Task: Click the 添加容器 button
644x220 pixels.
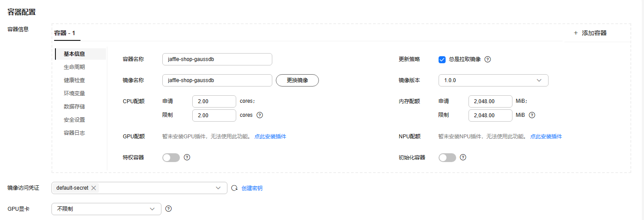Action: (x=590, y=33)
